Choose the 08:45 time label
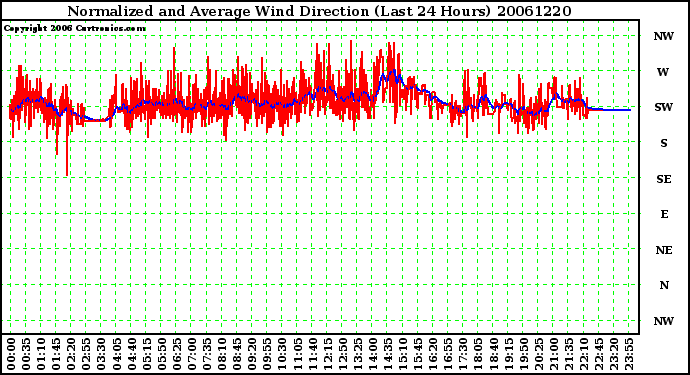The height and width of the screenshot is (375, 690). pos(237,354)
